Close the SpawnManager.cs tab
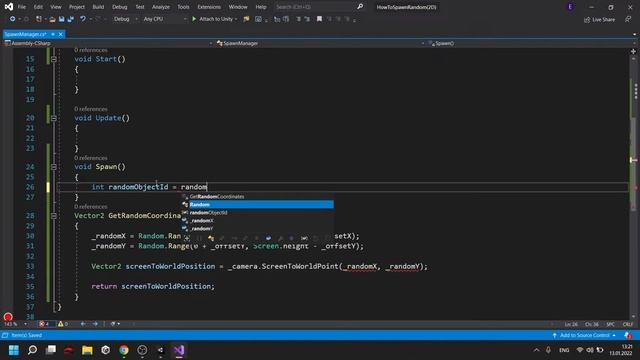The width and height of the screenshot is (640, 360). (60, 34)
